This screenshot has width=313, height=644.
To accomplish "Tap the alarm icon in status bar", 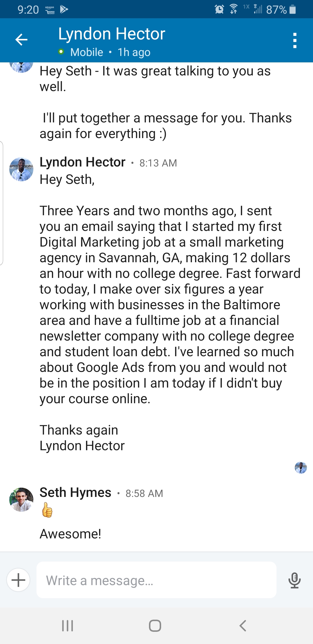I will [219, 10].
